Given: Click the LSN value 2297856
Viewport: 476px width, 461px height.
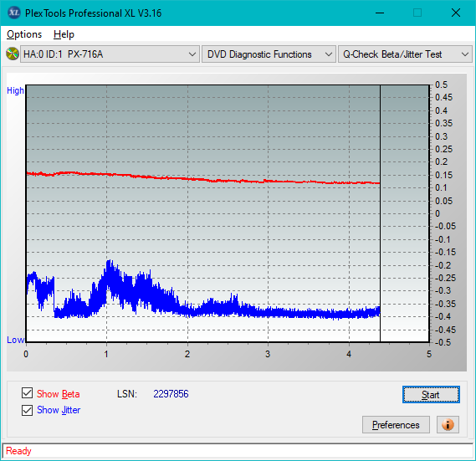Looking at the screenshot, I should pos(171,394).
